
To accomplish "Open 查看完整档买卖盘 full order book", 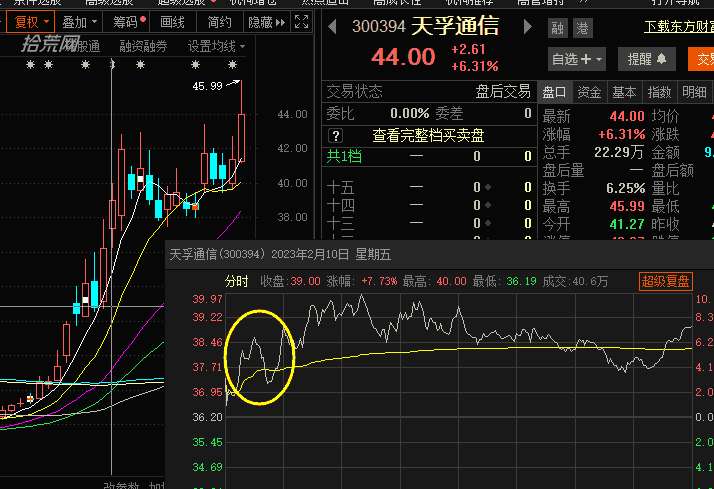I will point(428,136).
